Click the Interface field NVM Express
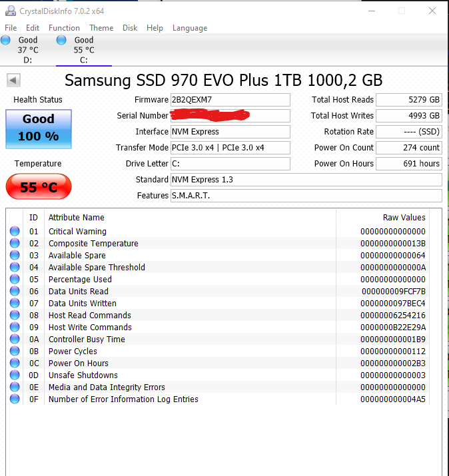449x476 pixels. [230, 132]
